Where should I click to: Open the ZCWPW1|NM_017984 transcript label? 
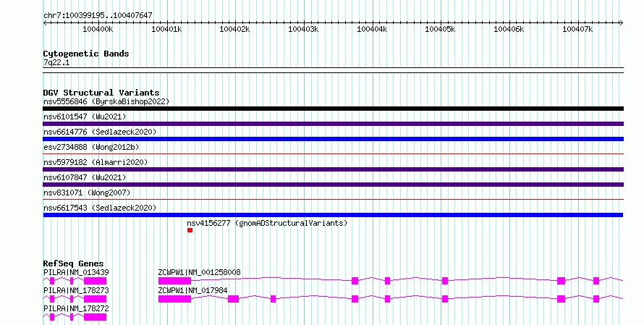click(x=192, y=290)
